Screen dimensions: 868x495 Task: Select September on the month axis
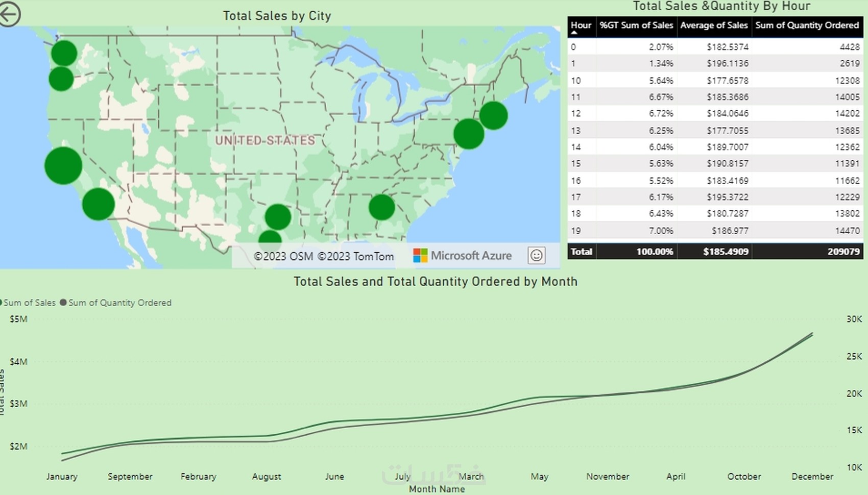(x=130, y=476)
